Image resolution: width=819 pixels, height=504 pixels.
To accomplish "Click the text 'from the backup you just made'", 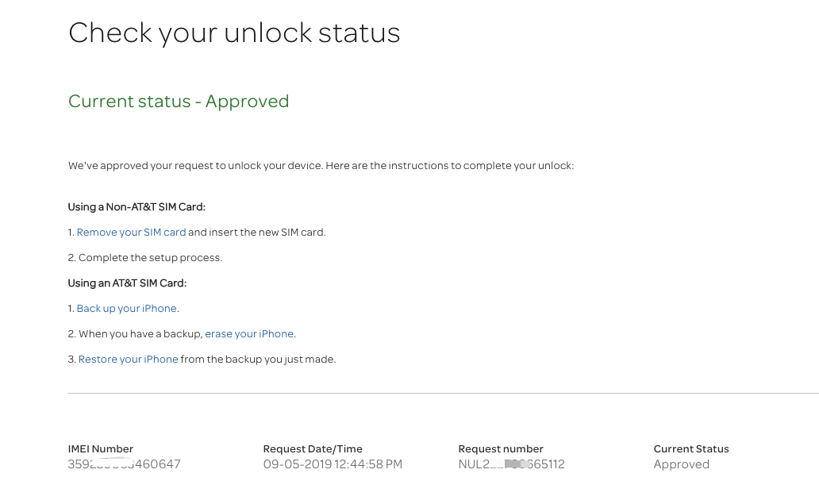I will click(257, 360).
